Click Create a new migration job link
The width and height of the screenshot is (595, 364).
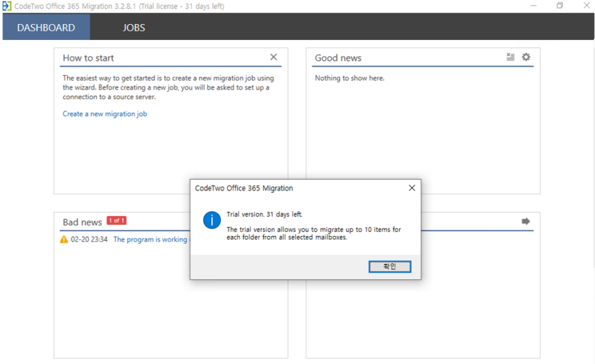click(x=105, y=114)
